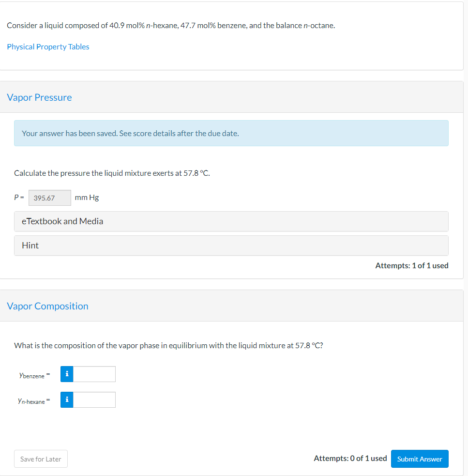Expand the eTextbook and Media section
The width and height of the screenshot is (468, 476).
click(x=231, y=221)
